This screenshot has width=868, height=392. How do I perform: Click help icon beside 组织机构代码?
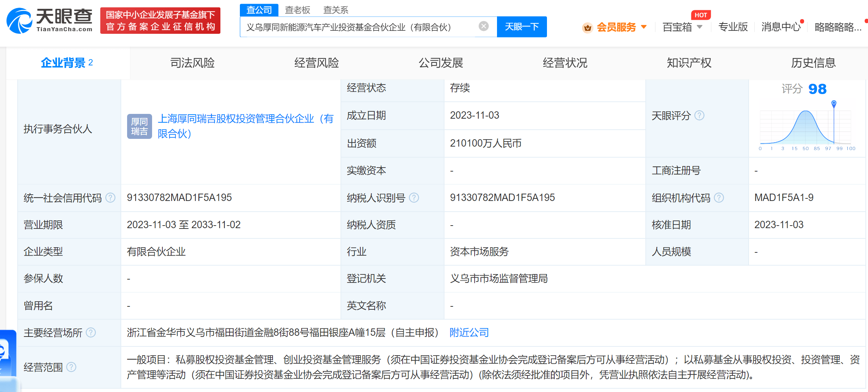(x=719, y=198)
